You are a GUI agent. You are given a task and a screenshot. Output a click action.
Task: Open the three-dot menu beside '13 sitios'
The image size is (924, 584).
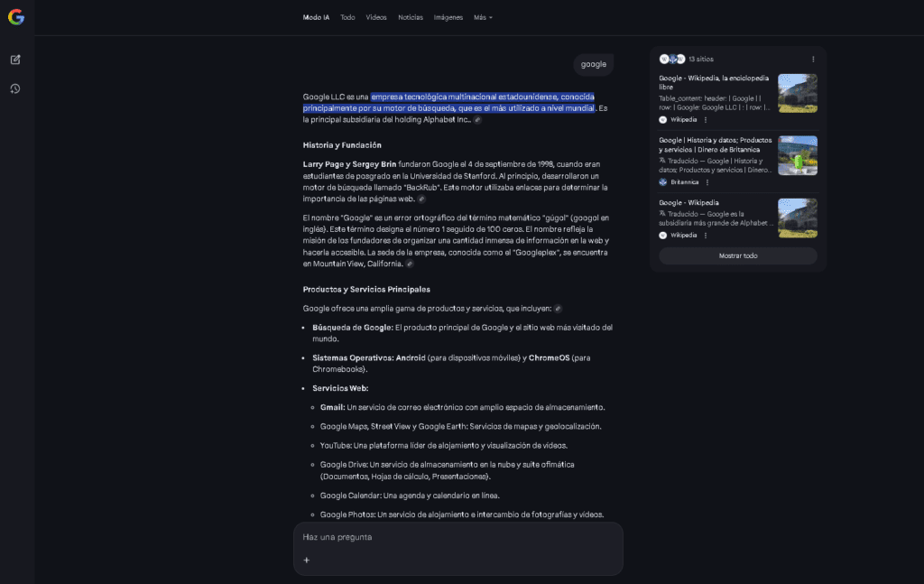[x=813, y=59]
